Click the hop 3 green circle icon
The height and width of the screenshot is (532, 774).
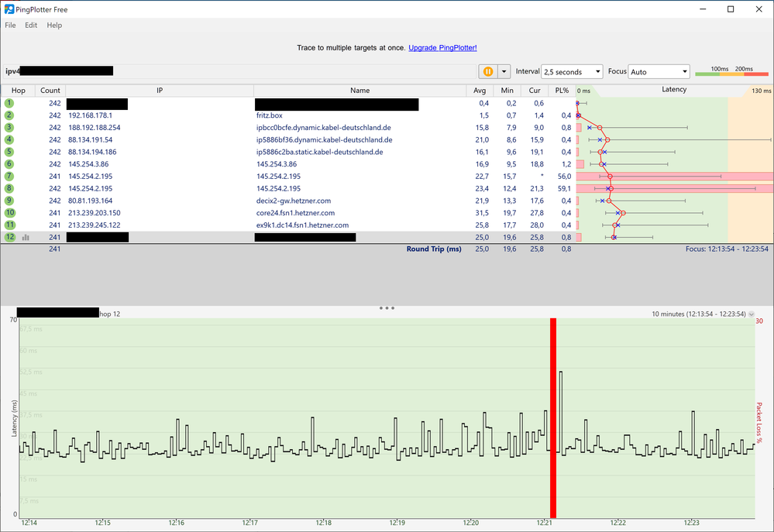[9, 127]
